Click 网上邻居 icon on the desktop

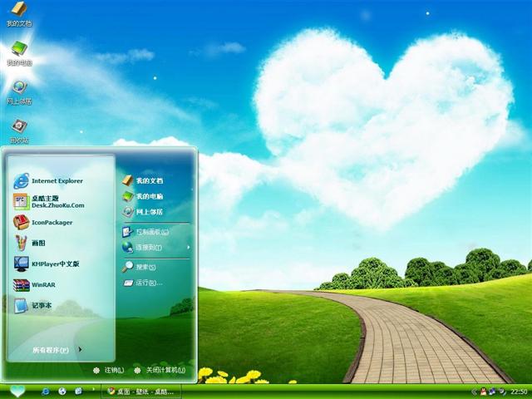19,92
